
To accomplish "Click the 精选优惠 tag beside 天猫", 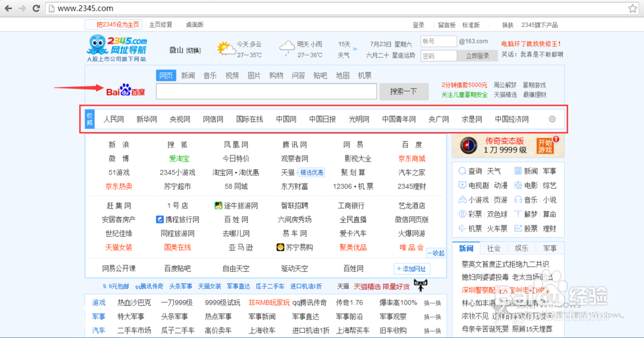I will [311, 173].
